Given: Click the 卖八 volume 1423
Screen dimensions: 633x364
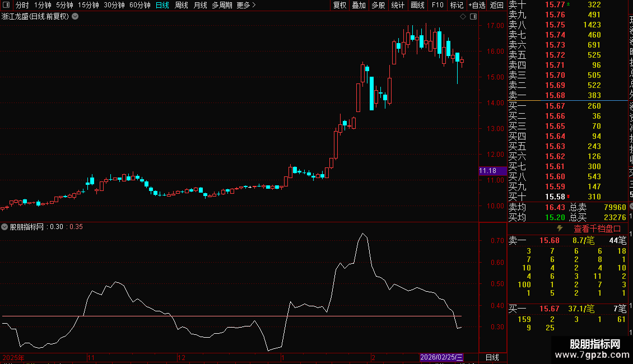Looking at the screenshot, I should [x=592, y=25].
